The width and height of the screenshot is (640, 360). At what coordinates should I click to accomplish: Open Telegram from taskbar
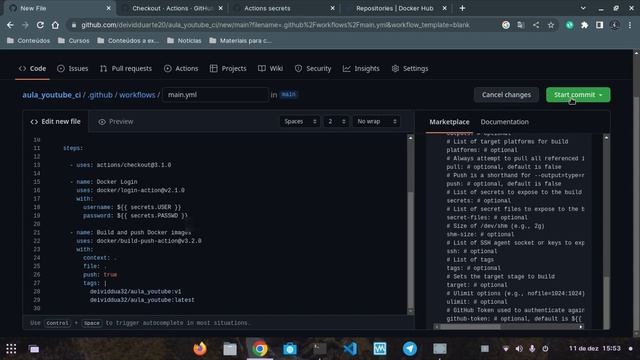point(410,349)
